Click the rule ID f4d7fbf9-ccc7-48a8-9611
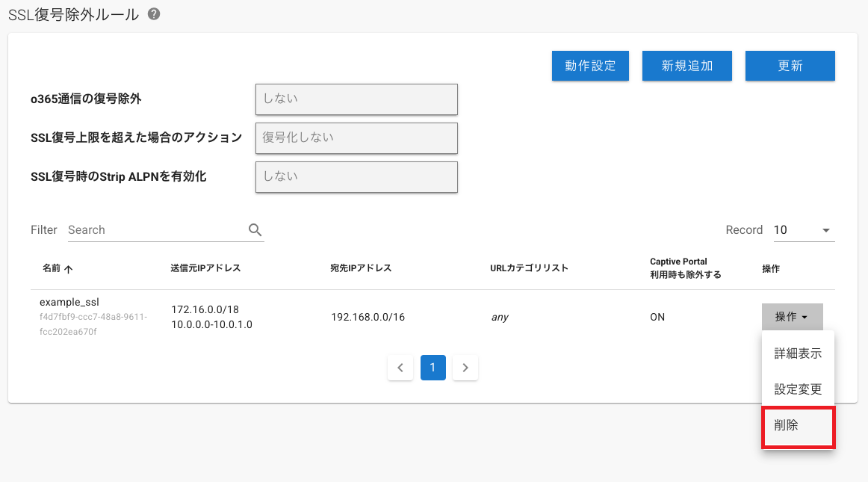The height and width of the screenshot is (482, 868). click(93, 324)
